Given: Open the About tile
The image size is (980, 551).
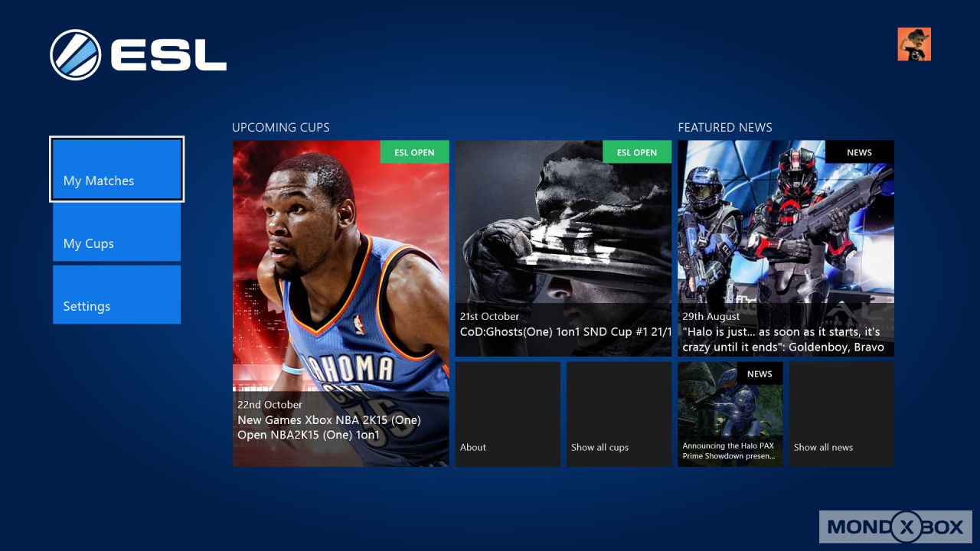Looking at the screenshot, I should (508, 414).
